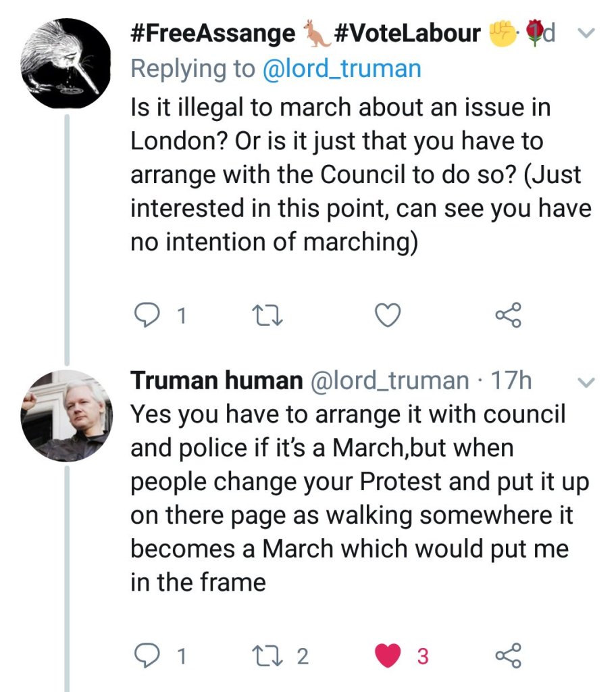Reply to the #FreeAssange user's tweet
Viewport: 616px width, 692px height.
point(143,316)
